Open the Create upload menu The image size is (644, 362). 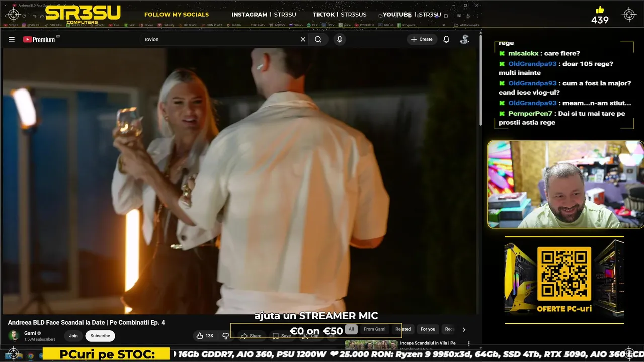pos(422,39)
